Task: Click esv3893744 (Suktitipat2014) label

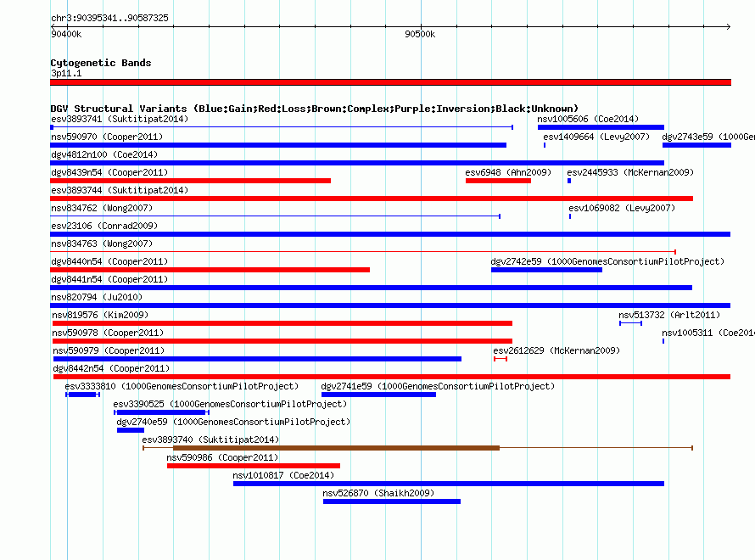Action: click(x=120, y=190)
